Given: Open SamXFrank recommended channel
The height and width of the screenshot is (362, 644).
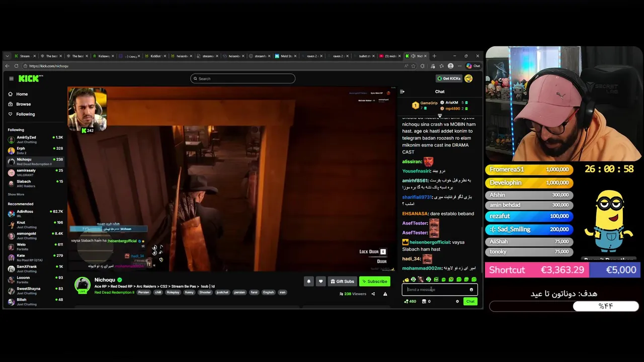Looking at the screenshot, I should (35, 268).
